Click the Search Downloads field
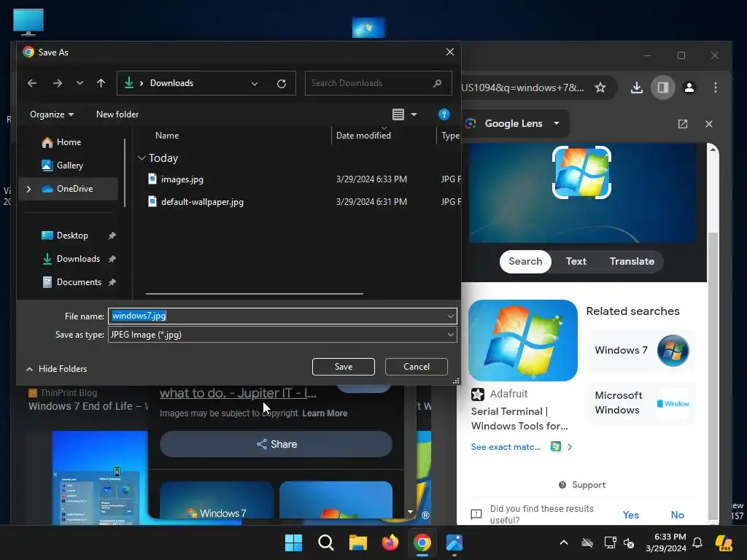 (378, 83)
